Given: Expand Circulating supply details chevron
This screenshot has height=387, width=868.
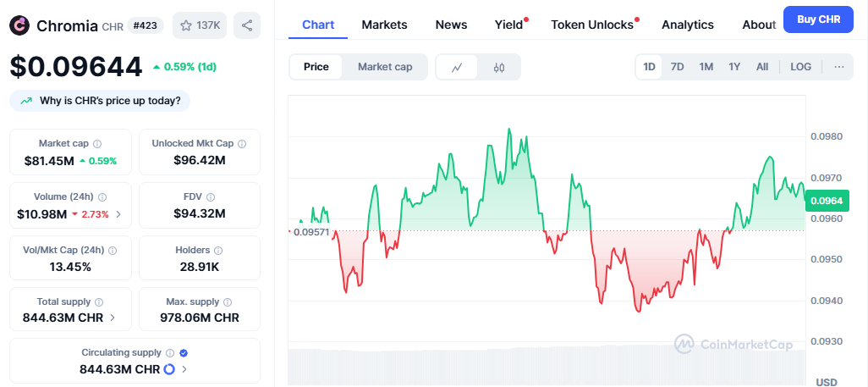Looking at the screenshot, I should pos(184,368).
